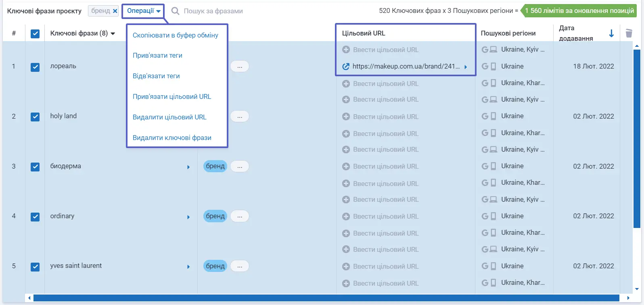This screenshot has height=305, width=644.
Task: Click the vertical scrollbar up arrow
Action: pyautogui.click(x=637, y=46)
